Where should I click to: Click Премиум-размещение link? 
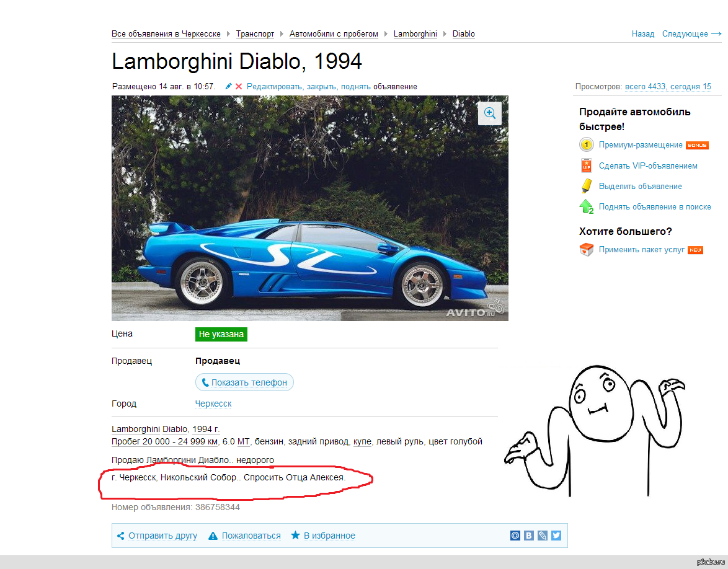641,145
